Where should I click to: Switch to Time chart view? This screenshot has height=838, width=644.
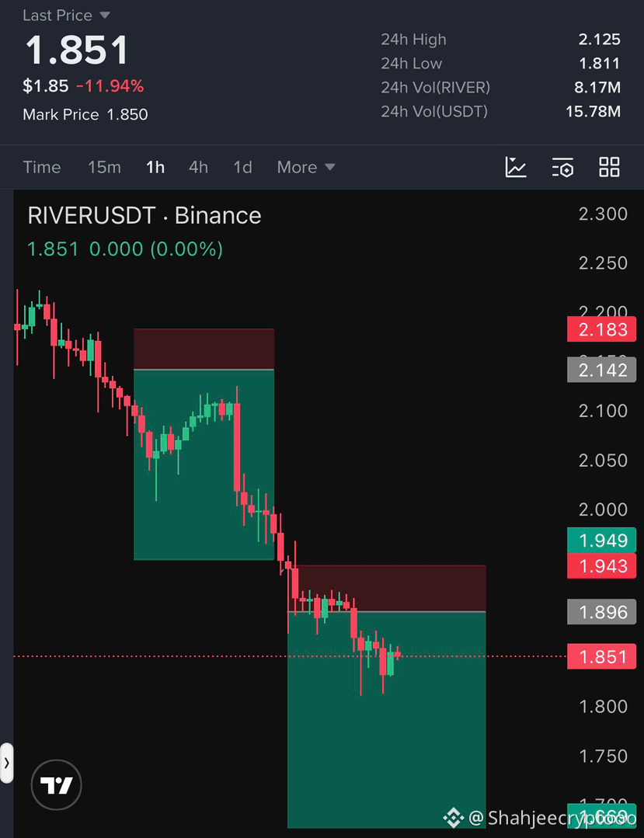[42, 167]
